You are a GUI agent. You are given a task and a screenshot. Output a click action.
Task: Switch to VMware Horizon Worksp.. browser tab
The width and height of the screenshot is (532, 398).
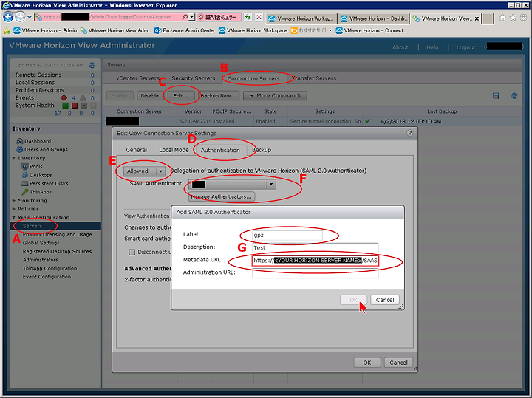[x=301, y=18]
